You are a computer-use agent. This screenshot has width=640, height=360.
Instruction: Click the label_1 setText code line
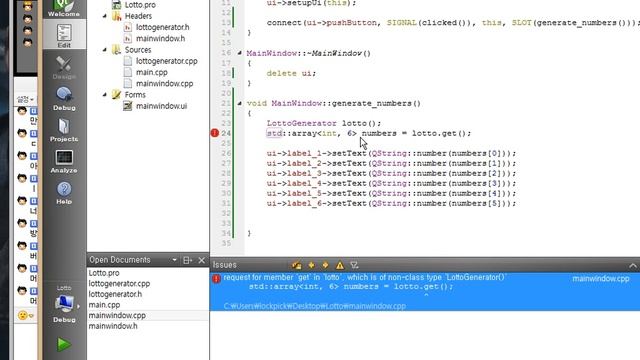pos(391,153)
